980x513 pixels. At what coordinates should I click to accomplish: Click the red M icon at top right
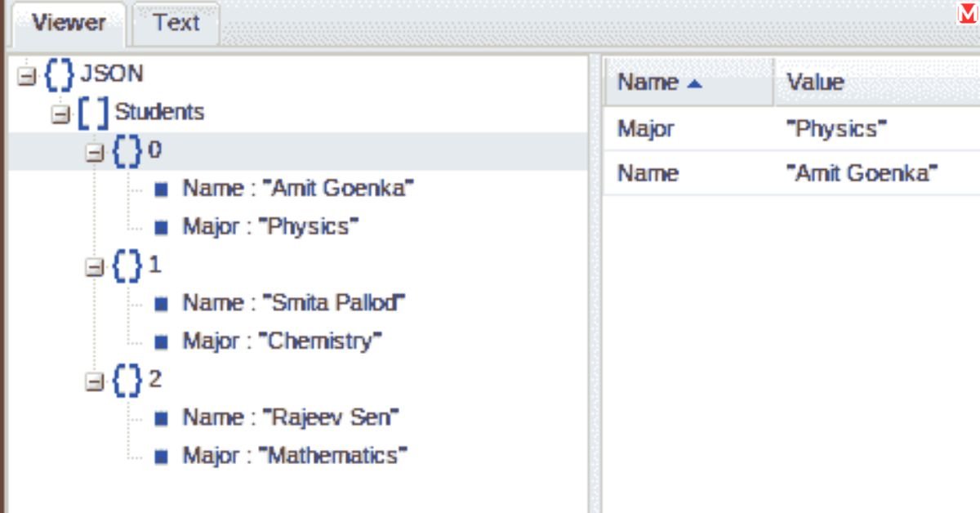coord(969,12)
